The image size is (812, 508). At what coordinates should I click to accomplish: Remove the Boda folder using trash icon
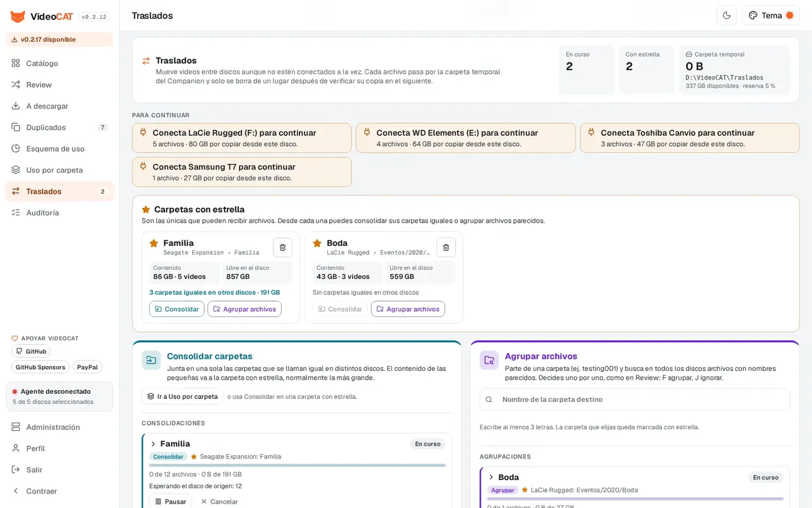point(446,247)
